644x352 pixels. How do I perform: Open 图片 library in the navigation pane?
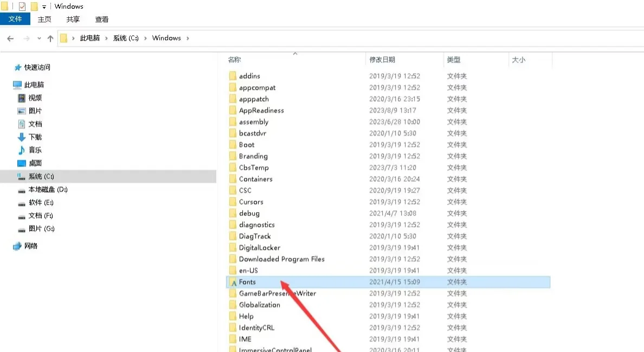click(x=35, y=111)
